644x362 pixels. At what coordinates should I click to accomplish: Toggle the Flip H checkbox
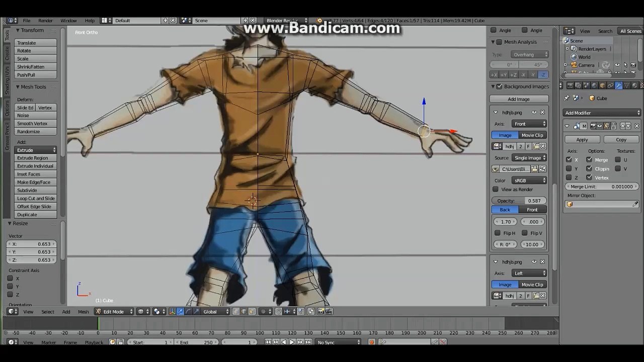[x=498, y=233]
